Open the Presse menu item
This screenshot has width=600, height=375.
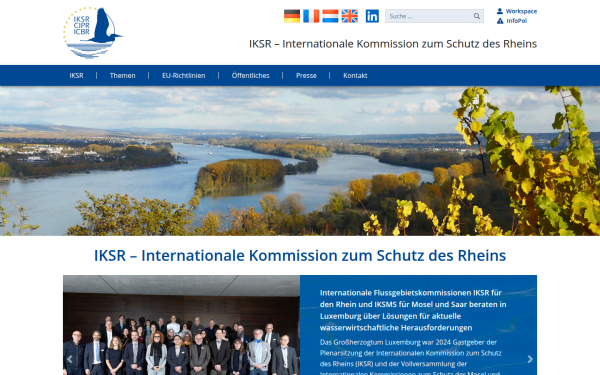[x=306, y=75]
